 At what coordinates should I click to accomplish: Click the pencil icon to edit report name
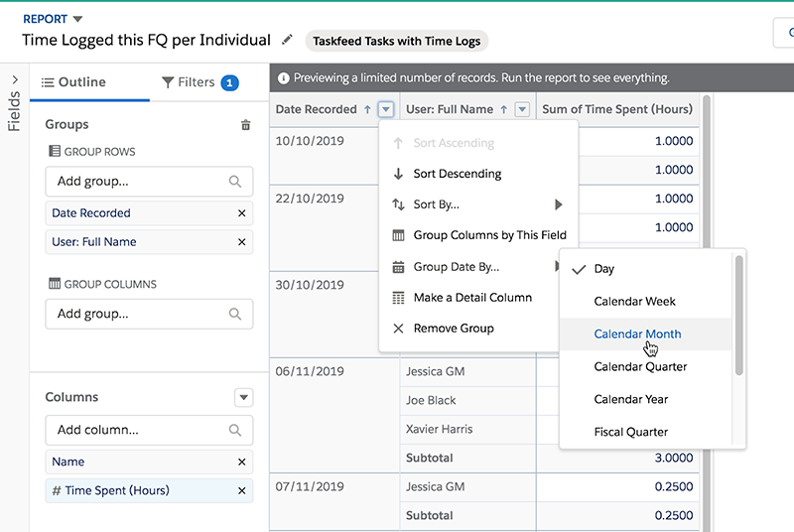288,40
